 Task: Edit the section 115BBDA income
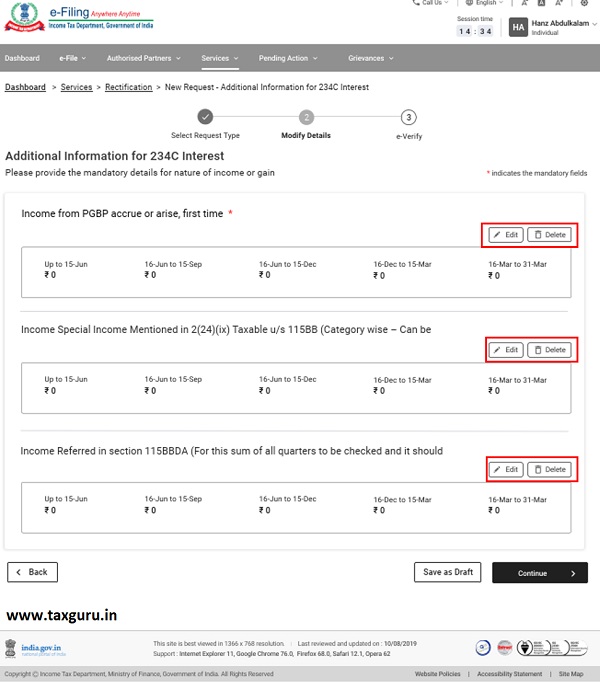click(x=506, y=470)
